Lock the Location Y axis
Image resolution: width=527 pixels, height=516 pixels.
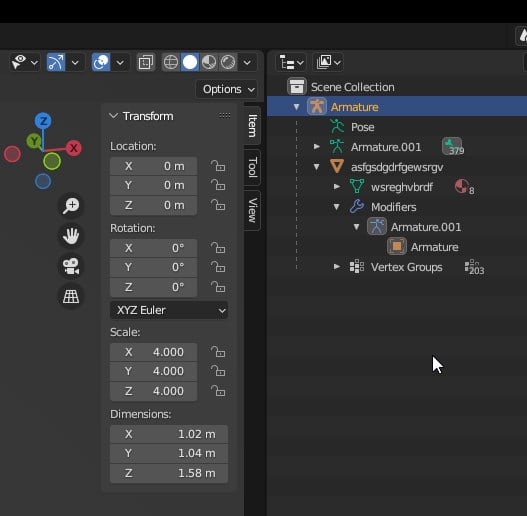[x=218, y=185]
